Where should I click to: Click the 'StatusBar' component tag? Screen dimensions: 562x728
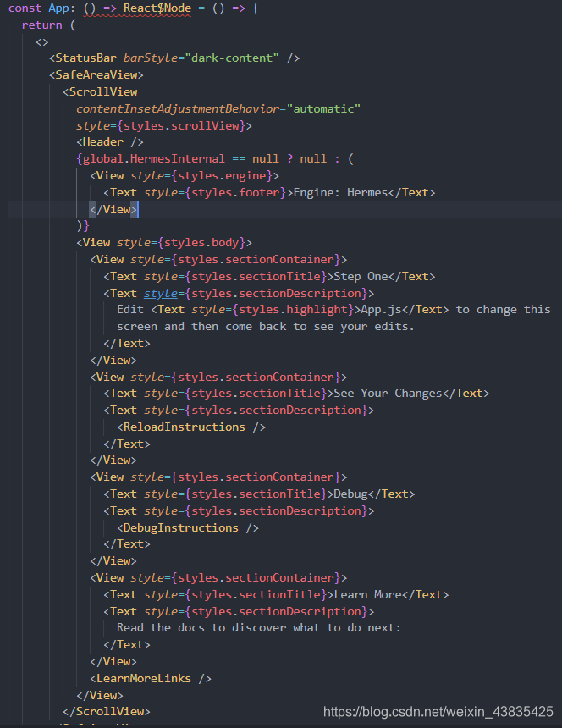(85, 58)
